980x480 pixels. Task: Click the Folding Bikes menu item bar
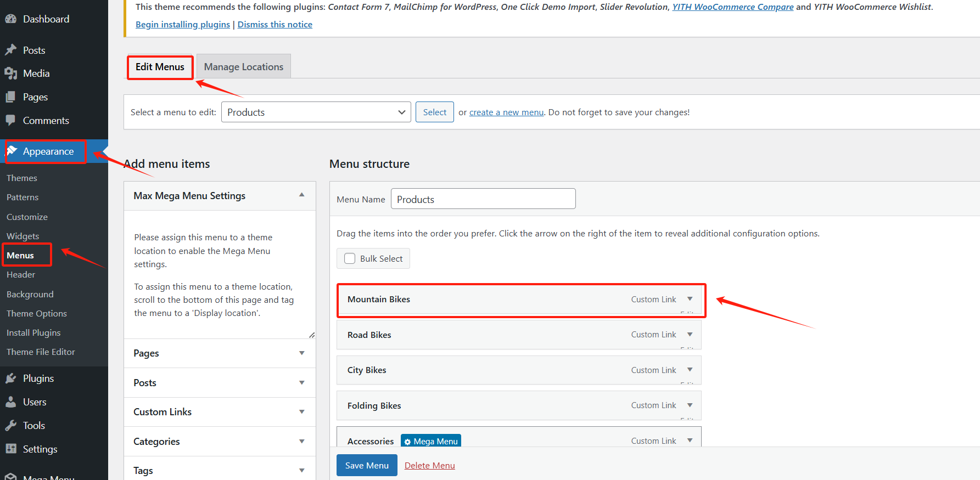[519, 405]
